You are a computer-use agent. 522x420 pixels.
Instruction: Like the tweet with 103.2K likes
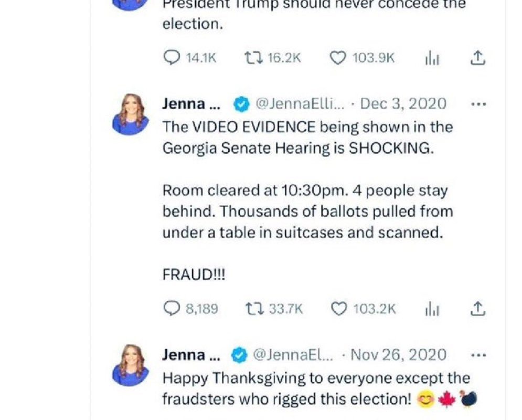339,309
